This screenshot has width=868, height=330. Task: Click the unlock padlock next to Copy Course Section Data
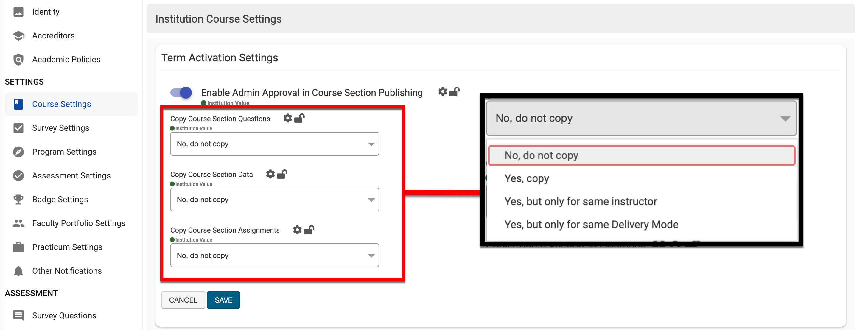282,174
